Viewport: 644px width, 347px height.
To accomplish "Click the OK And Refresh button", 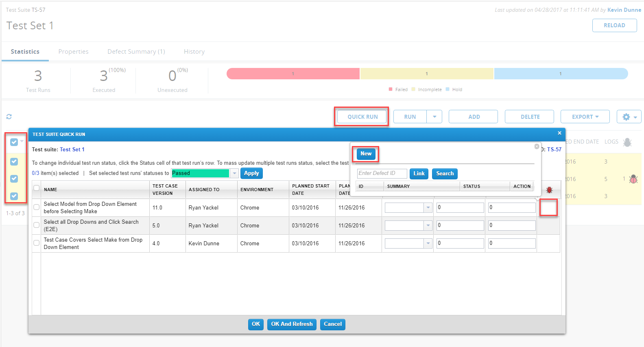I will click(292, 324).
